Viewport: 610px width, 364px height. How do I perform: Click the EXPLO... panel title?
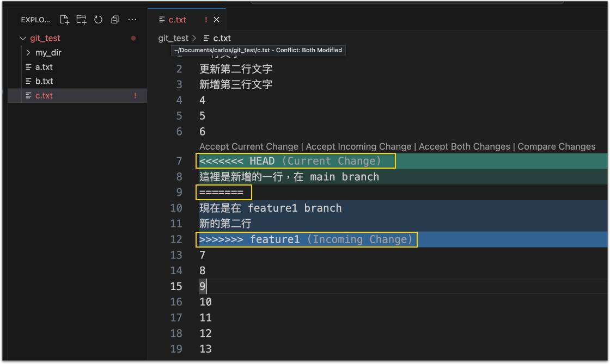35,20
